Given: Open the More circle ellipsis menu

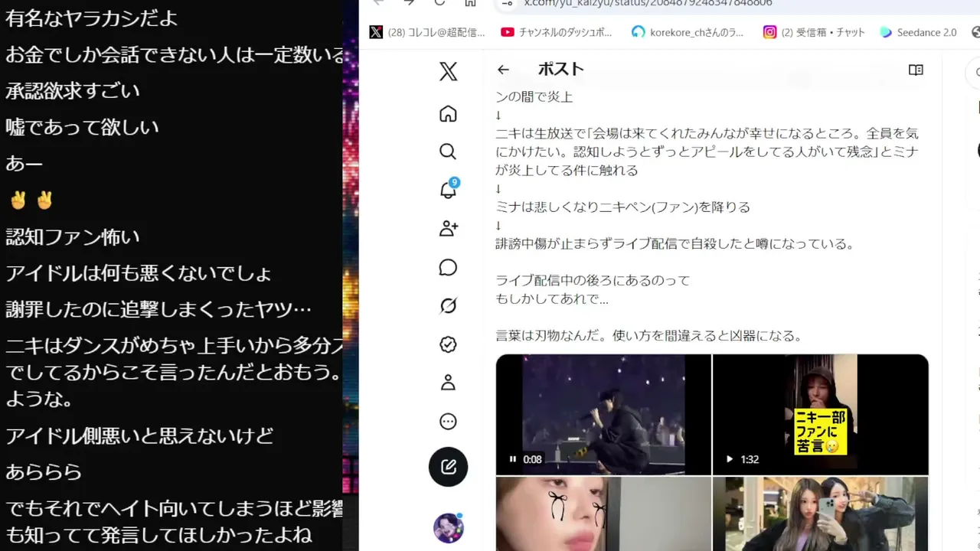Looking at the screenshot, I should click(449, 422).
